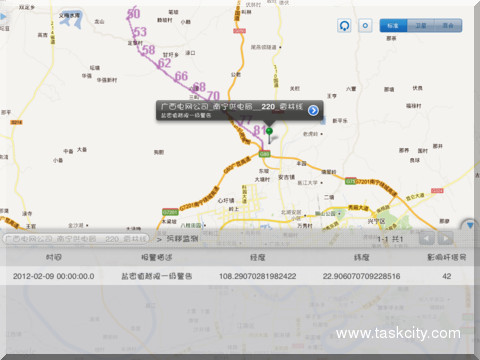Click the refresh location circular arrow icon
The image size is (480, 360).
click(344, 26)
